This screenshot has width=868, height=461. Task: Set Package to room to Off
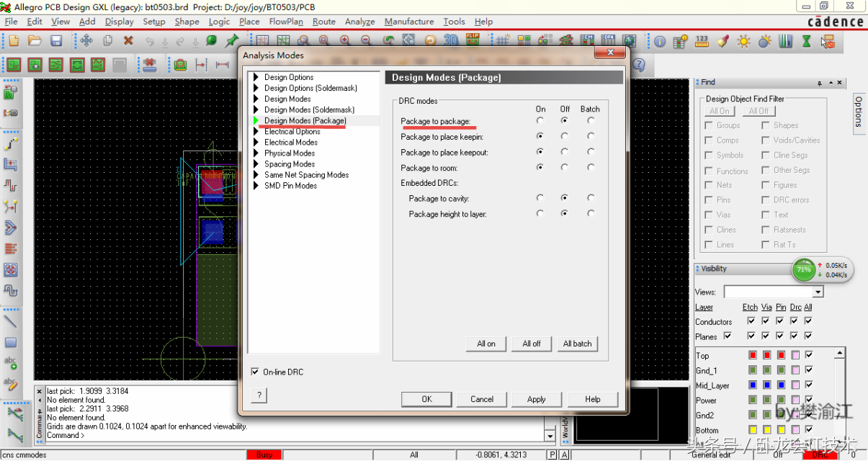565,167
